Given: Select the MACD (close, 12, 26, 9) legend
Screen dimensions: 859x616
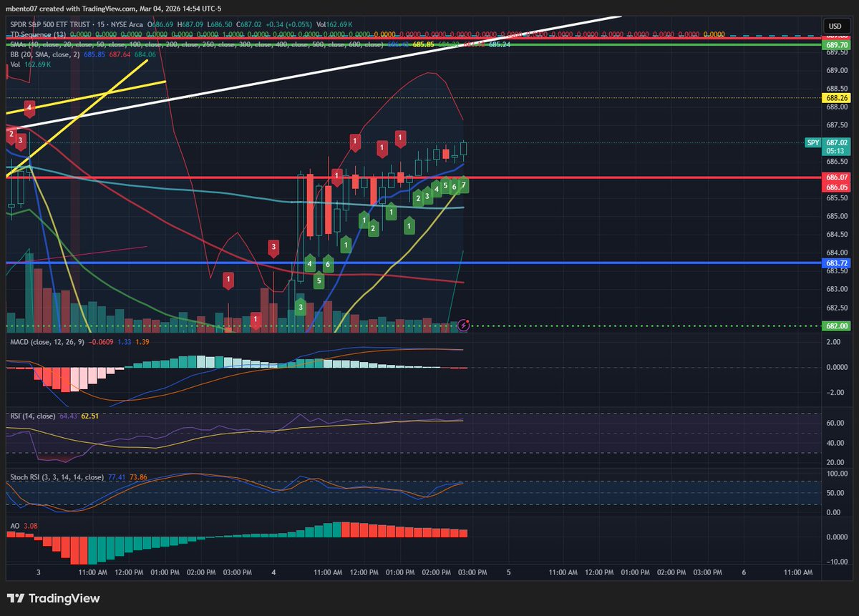Looking at the screenshot, I should pyautogui.click(x=47, y=343).
